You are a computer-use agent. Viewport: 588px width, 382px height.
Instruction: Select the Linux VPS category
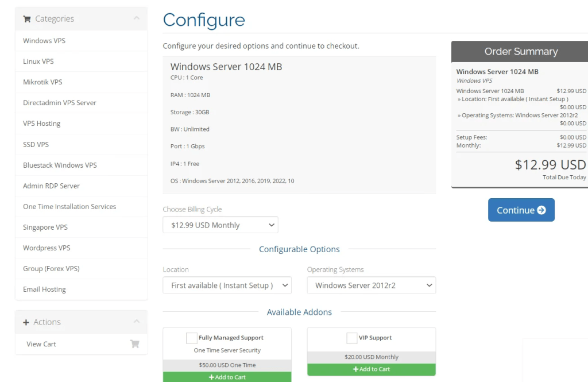coord(38,61)
